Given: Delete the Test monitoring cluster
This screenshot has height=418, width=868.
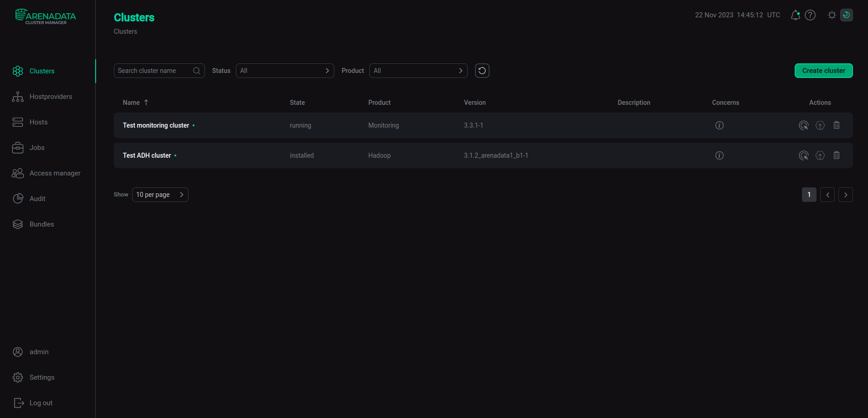Looking at the screenshot, I should click(x=837, y=125).
